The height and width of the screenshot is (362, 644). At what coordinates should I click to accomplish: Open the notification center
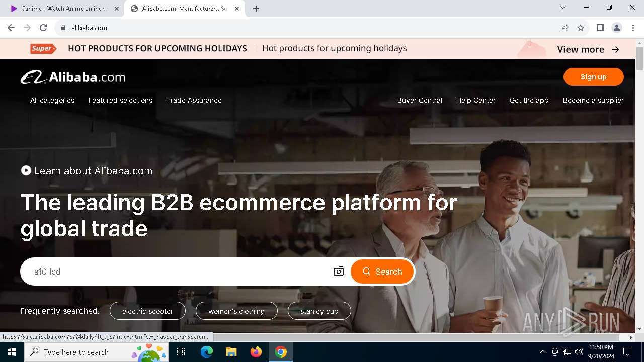click(x=627, y=352)
